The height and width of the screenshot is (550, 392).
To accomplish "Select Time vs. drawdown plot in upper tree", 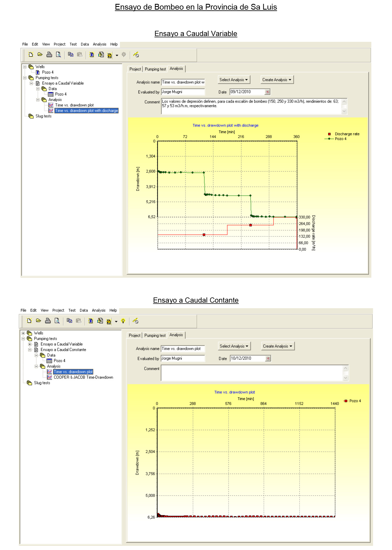I will click(74, 105).
